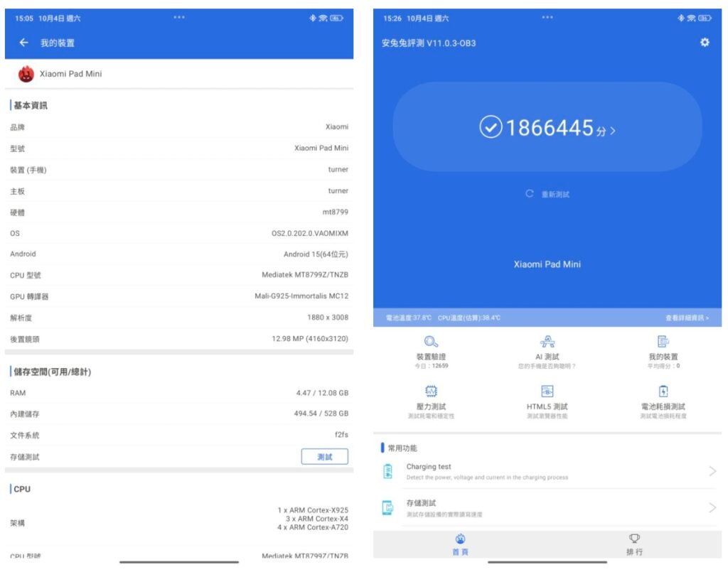Expand the Charging test row chevron
The height and width of the screenshot is (572, 728).
[712, 471]
